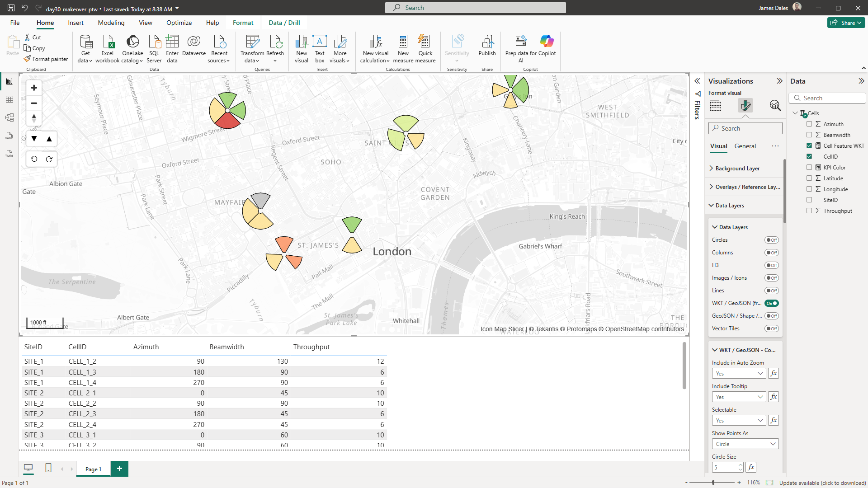
Task: Open the Show Points As dropdown
Action: (x=745, y=444)
